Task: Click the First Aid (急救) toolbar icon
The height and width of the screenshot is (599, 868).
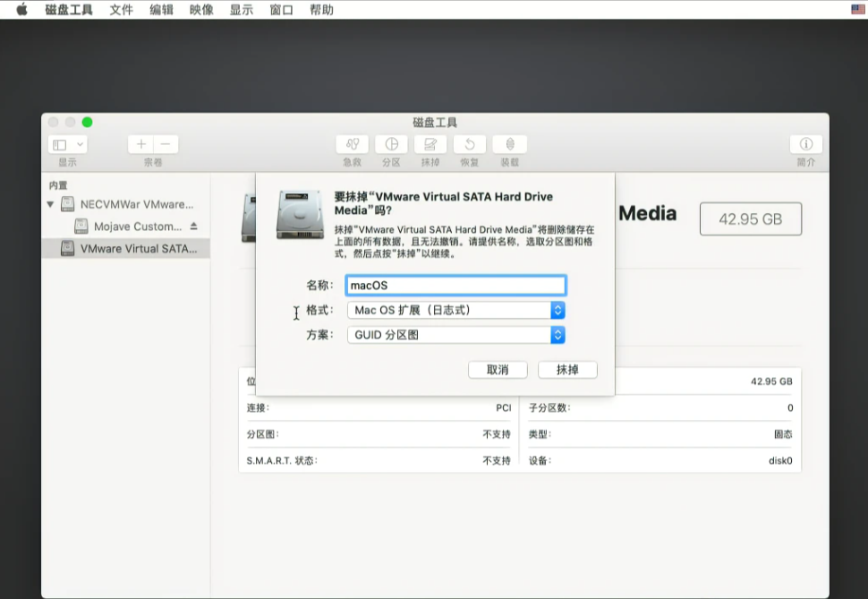Action: [x=352, y=145]
